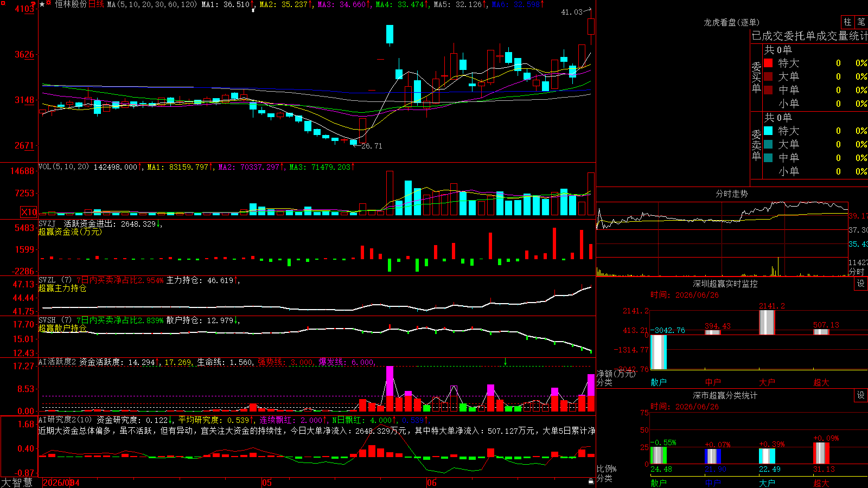Click the 中户 bar showing 394.43
Screen dimensions: 868x488
[713, 332]
